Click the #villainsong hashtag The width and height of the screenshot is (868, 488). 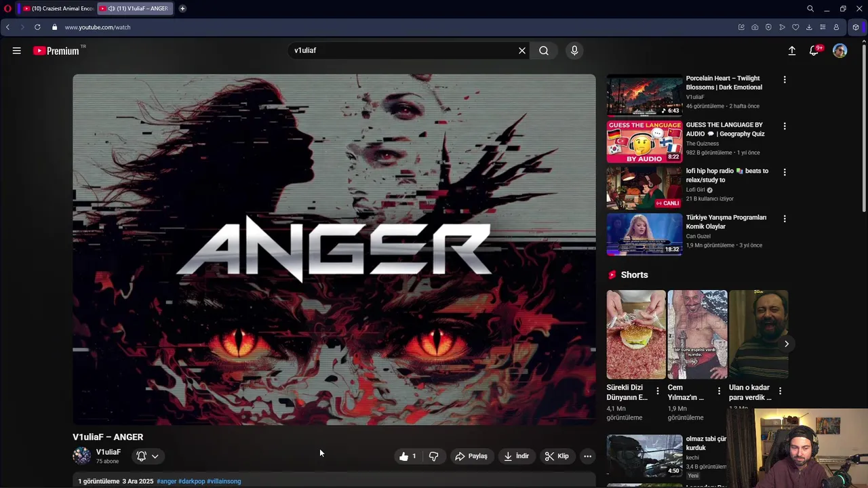pyautogui.click(x=224, y=481)
